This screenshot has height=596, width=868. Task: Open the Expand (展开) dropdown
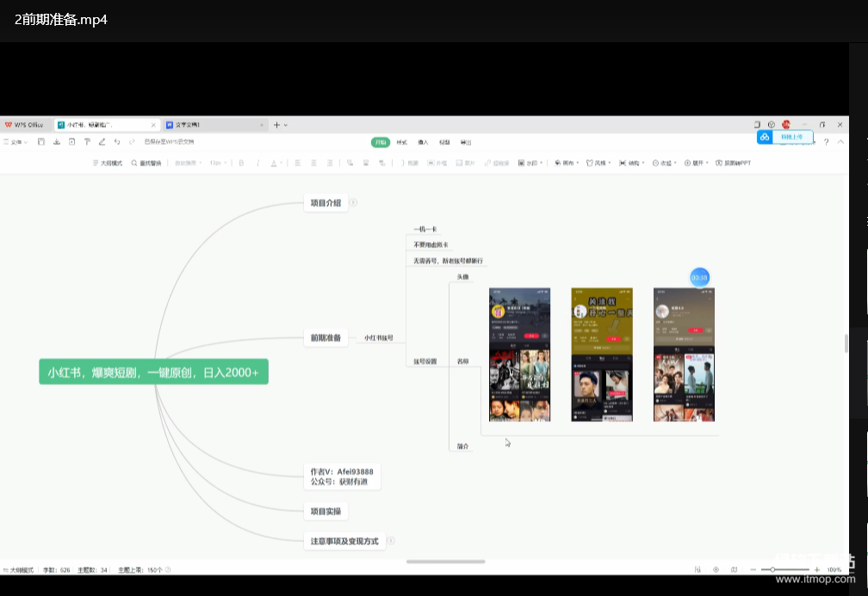697,163
